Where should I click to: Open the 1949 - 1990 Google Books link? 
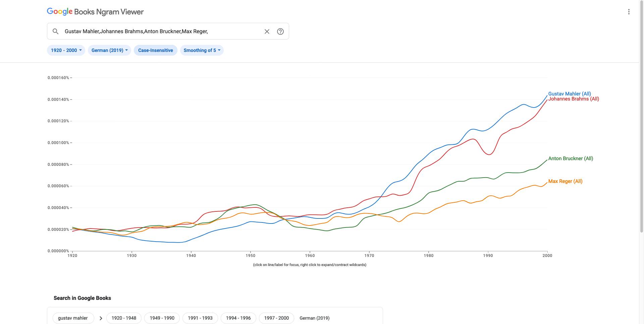tap(162, 318)
